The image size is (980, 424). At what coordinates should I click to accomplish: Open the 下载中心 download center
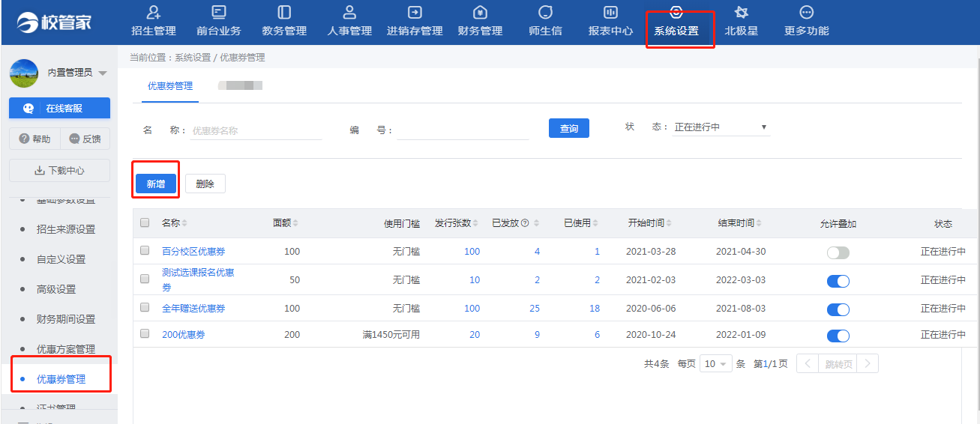pyautogui.click(x=59, y=170)
